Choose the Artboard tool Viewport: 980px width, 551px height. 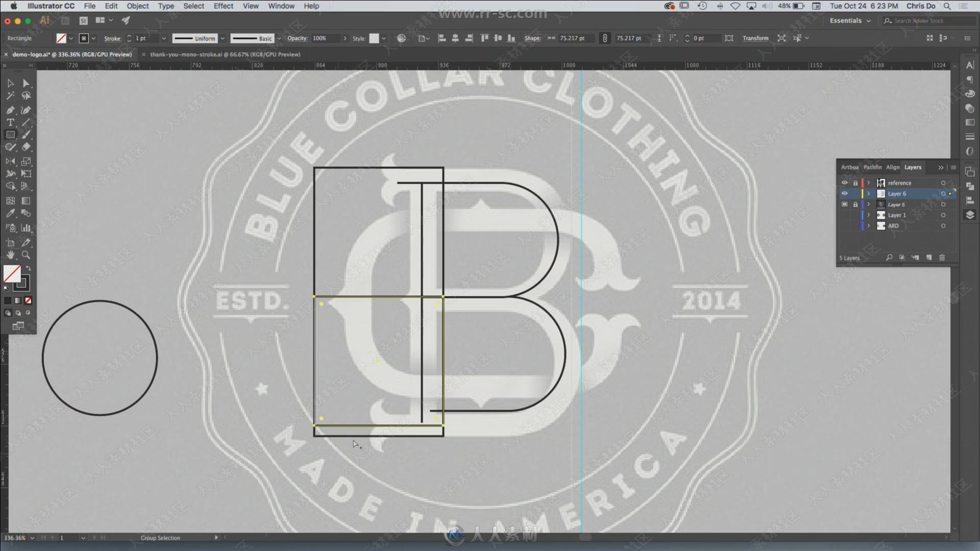click(x=10, y=242)
